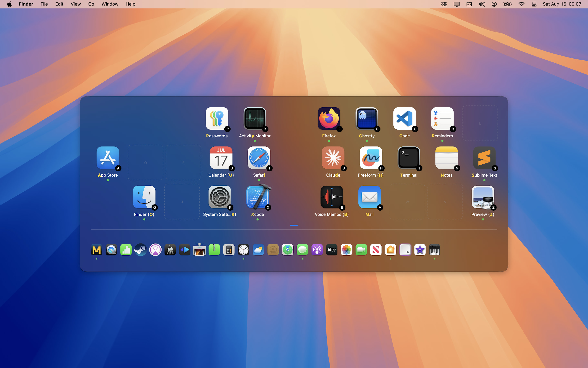This screenshot has height=368, width=588.
Task: Launch iMovie from the bottom row
Action: coord(420,250)
